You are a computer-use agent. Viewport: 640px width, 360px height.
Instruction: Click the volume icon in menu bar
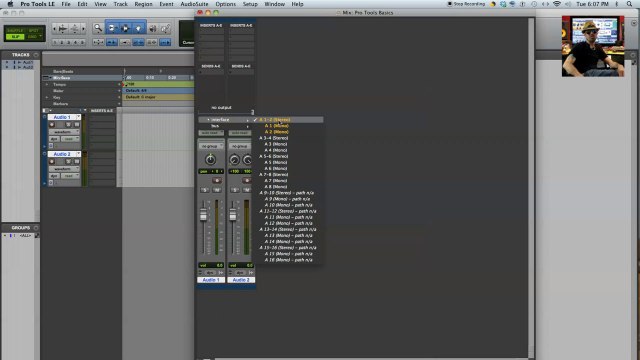(x=568, y=4)
